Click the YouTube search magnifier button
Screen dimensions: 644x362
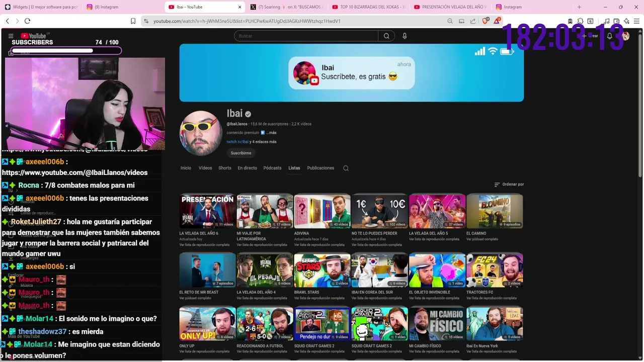[386, 36]
